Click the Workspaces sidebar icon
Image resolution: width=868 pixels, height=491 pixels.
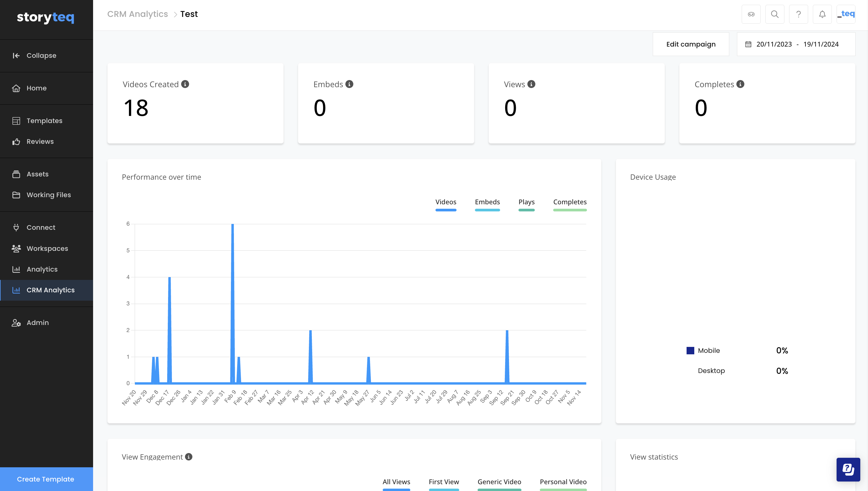pos(16,248)
